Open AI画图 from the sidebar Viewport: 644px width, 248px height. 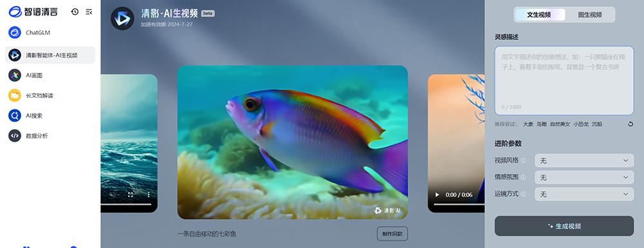click(x=50, y=75)
